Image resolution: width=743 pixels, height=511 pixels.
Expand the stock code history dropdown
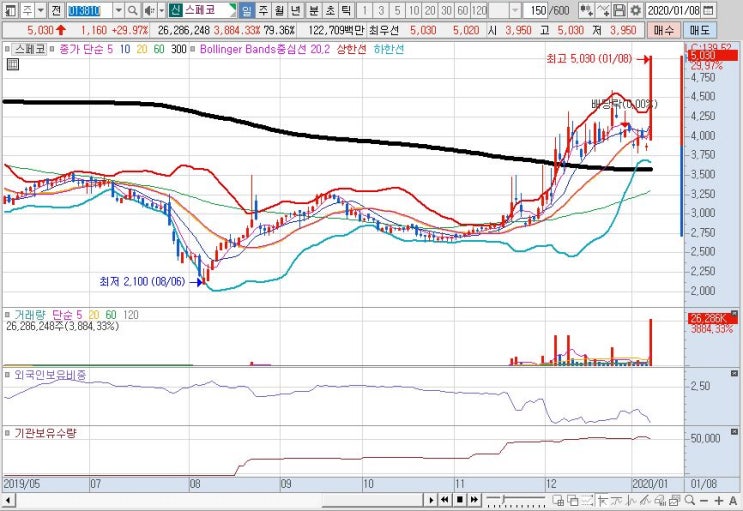point(119,10)
